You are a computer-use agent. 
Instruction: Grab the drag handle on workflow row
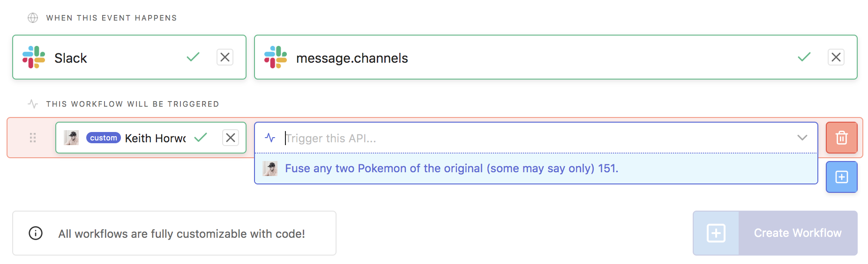33,138
